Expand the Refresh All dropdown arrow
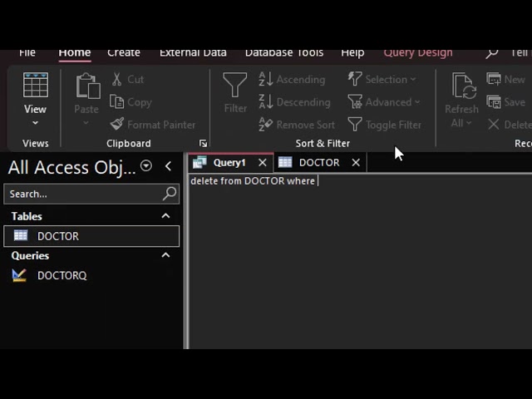Image resolution: width=532 pixels, height=399 pixels. click(469, 123)
